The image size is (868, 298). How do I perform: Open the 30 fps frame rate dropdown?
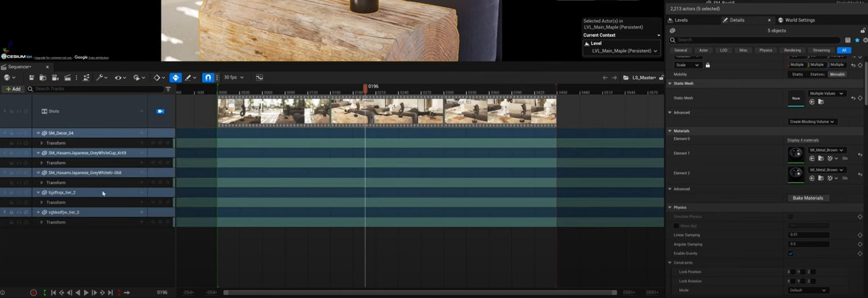[234, 77]
